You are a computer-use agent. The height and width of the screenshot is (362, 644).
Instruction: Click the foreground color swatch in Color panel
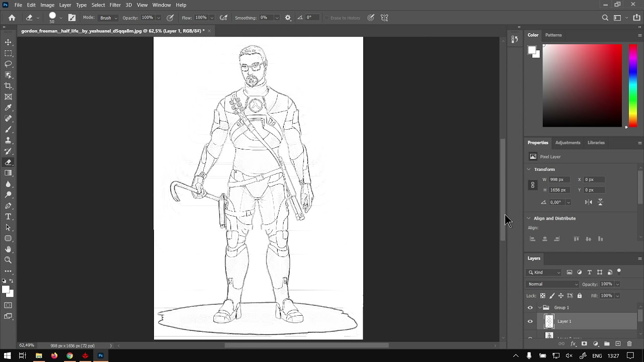(x=532, y=50)
